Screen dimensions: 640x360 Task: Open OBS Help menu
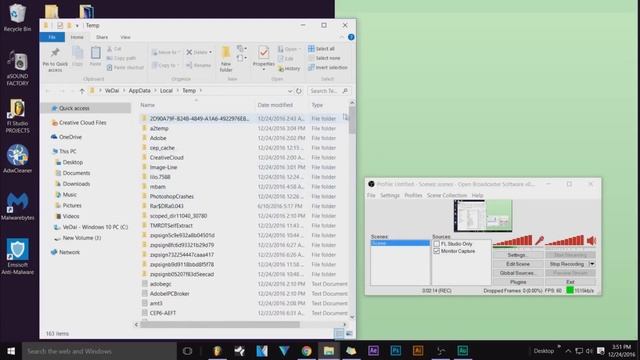pyautogui.click(x=477, y=196)
